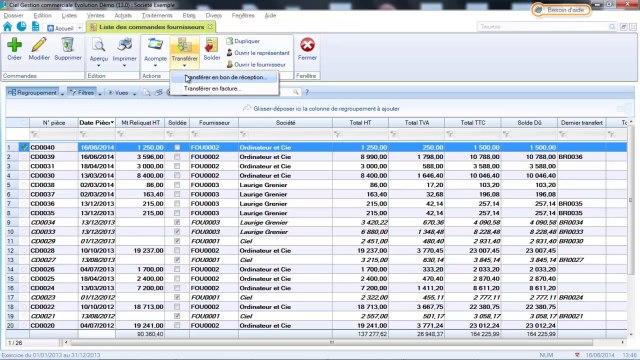Click Dupliquer in the Actions group
640x360 pixels.
point(243,41)
